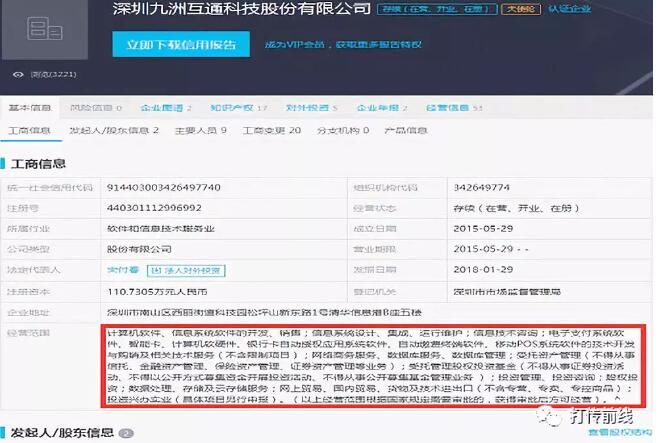This screenshot has width=662, height=443.
Task: Click the eye view-count icon
Action: (x=18, y=75)
